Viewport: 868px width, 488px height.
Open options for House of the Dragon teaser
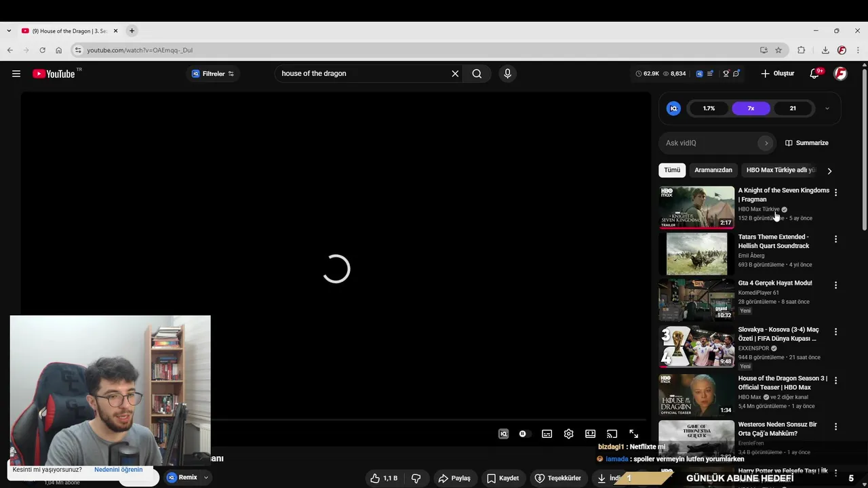pos(835,381)
